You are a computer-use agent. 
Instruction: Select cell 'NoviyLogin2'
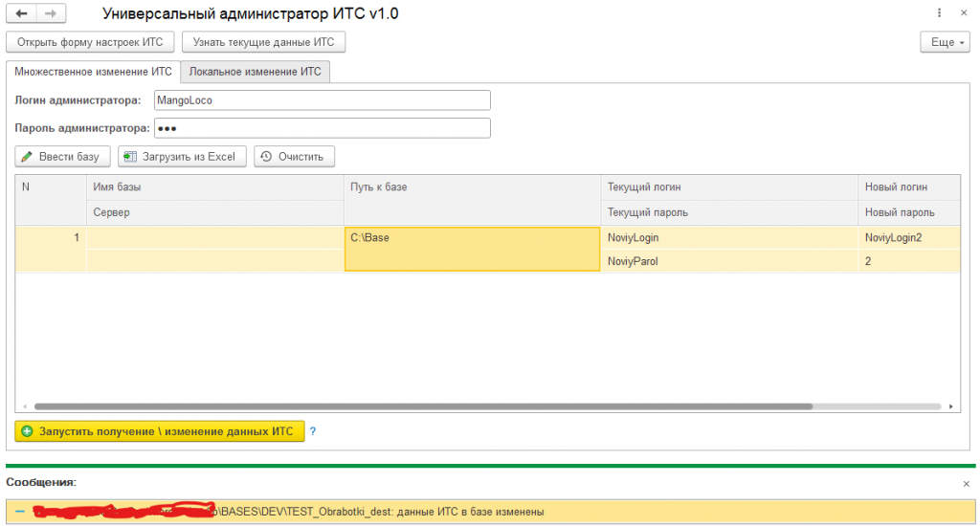pos(909,238)
